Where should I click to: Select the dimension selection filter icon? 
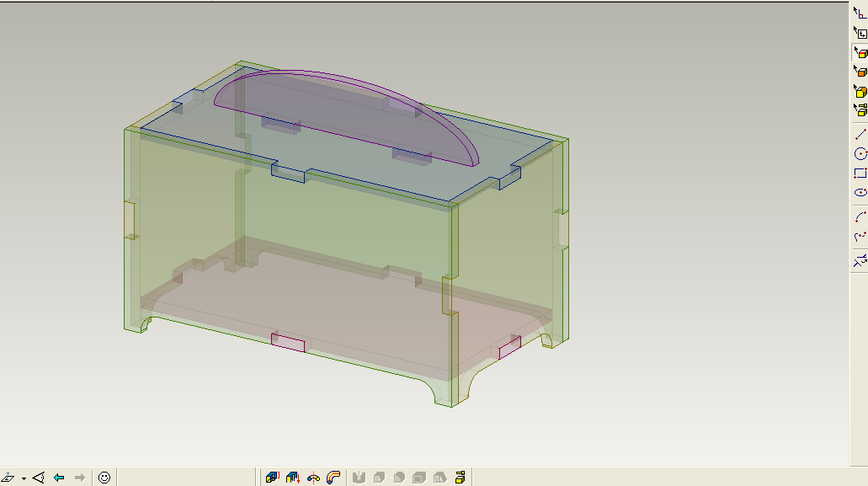(860, 33)
